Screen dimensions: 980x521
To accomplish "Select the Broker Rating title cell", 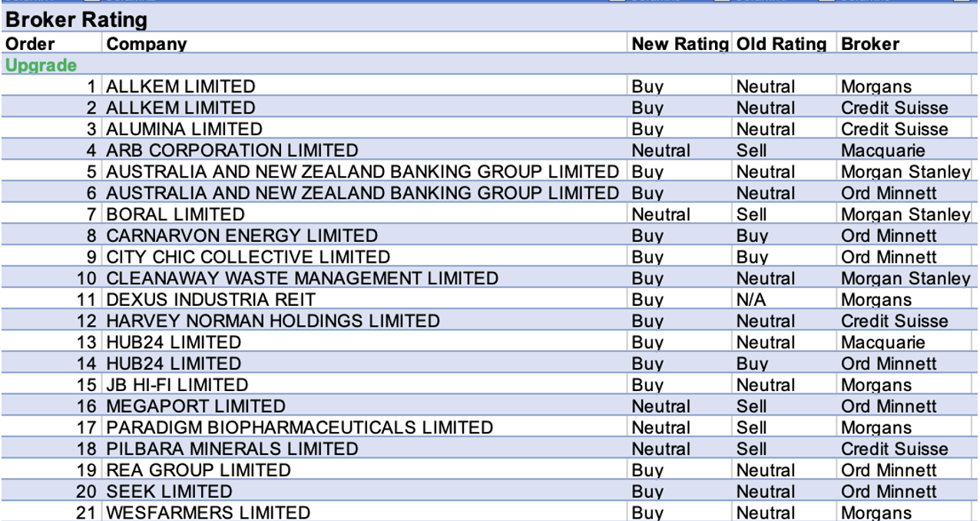I will click(x=76, y=20).
